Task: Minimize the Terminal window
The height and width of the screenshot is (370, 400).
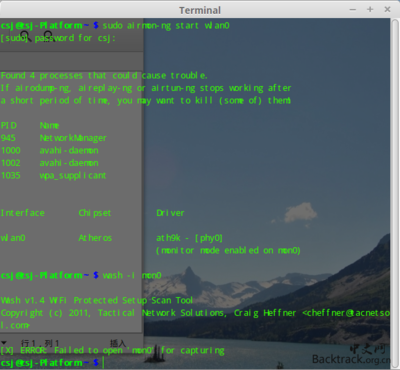Action: point(353,10)
